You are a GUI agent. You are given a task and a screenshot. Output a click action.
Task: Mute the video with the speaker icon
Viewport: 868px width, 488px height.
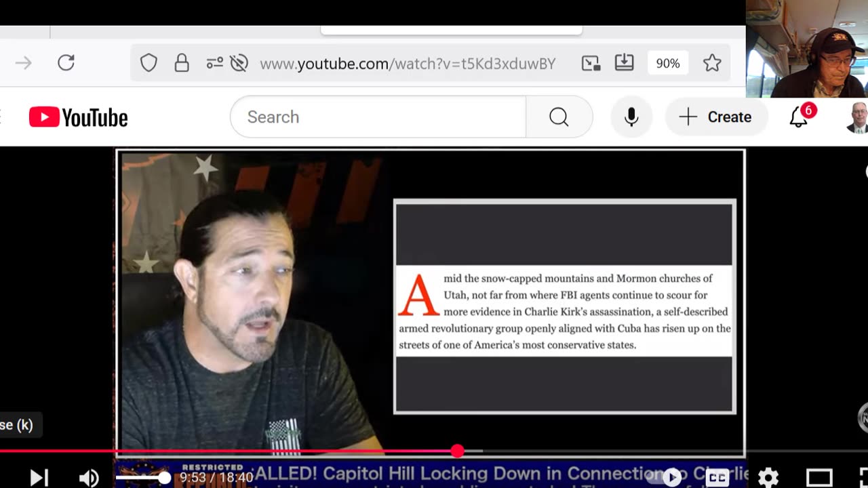click(x=89, y=478)
